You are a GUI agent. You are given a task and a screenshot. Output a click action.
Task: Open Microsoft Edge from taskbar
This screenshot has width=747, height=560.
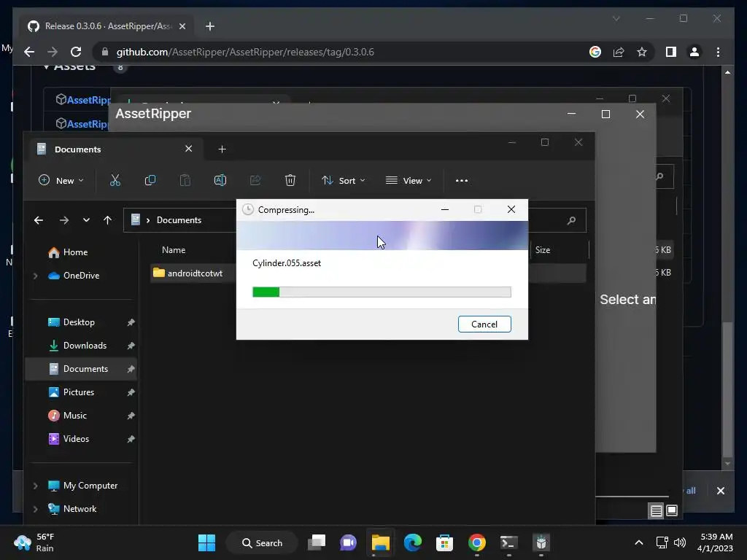click(413, 542)
